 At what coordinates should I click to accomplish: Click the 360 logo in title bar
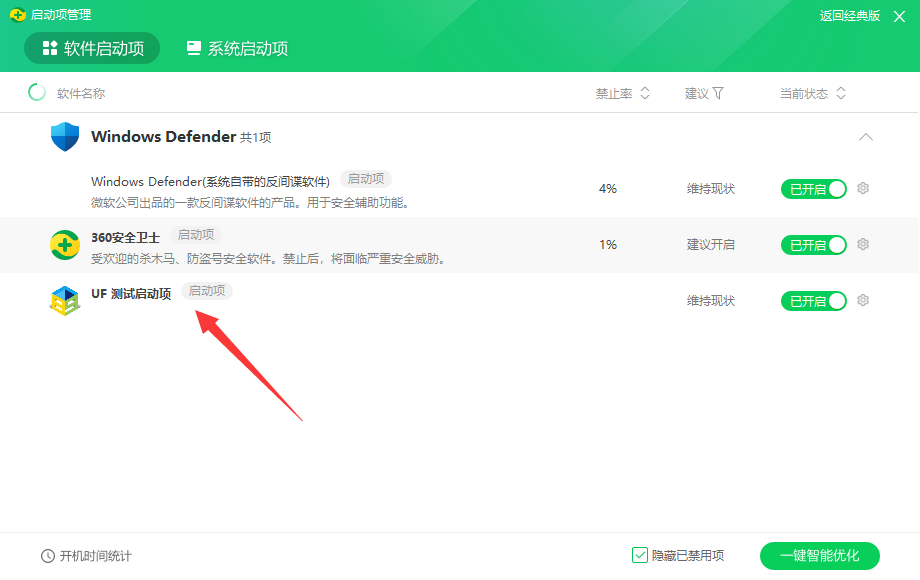click(x=18, y=15)
